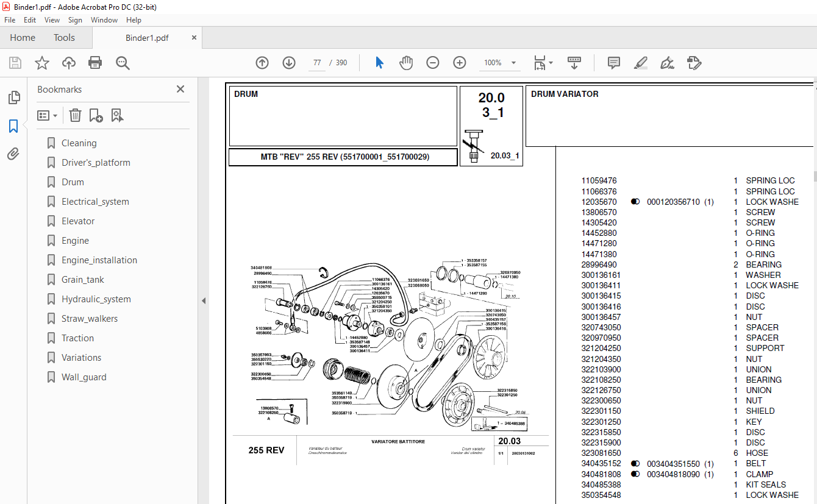Go to next page arrow
The image size is (817, 504).
[x=289, y=63]
